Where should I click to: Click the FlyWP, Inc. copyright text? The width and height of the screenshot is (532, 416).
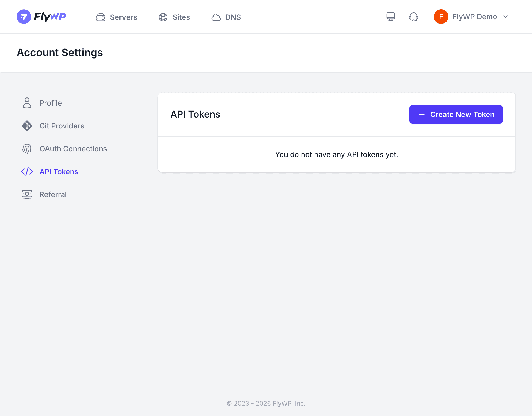[x=266, y=403]
